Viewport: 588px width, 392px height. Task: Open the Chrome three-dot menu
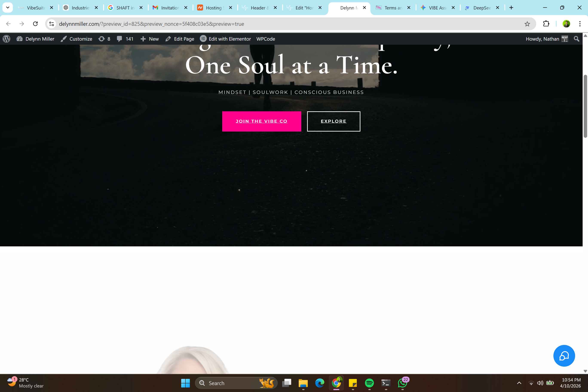(x=580, y=24)
